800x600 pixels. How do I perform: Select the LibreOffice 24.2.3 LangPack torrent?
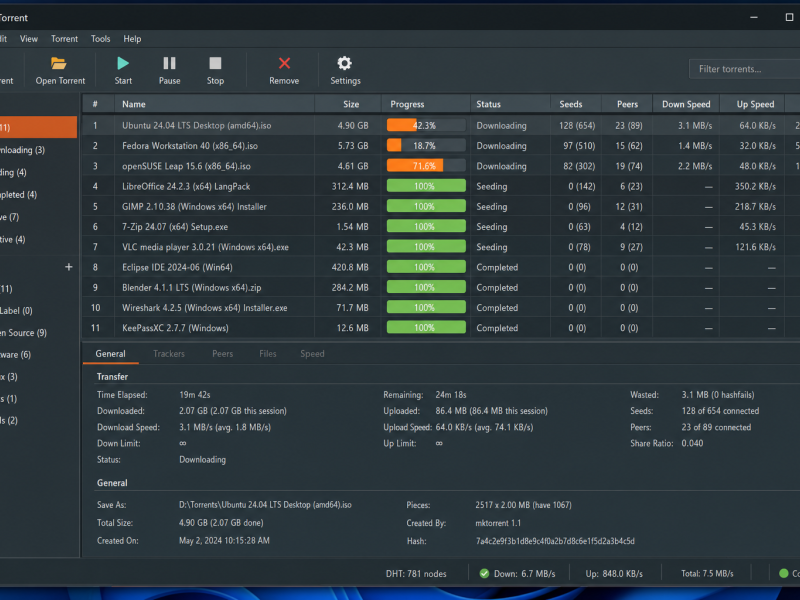click(x=441, y=186)
